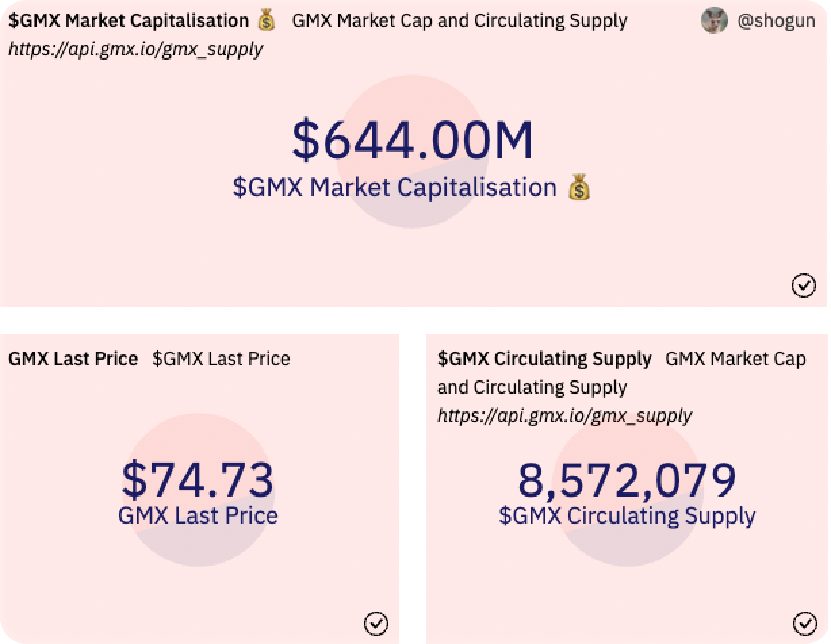The image size is (831, 644).
Task: Click the verified checkmark in Market Capitalisation panel
Action: coord(804,285)
